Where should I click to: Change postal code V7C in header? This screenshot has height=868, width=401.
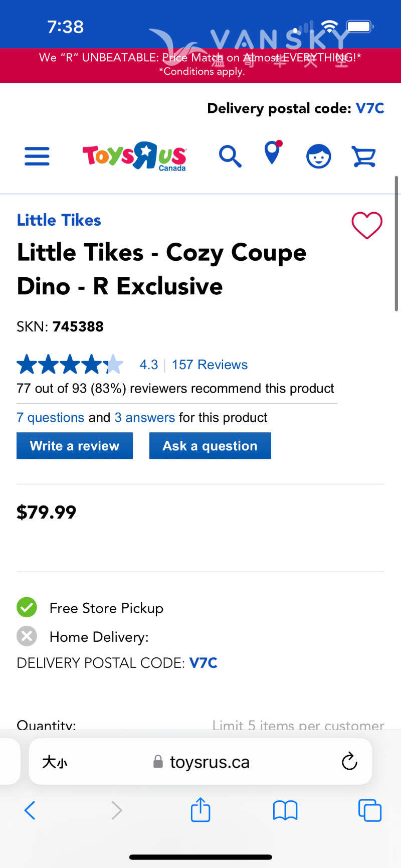coord(370,108)
